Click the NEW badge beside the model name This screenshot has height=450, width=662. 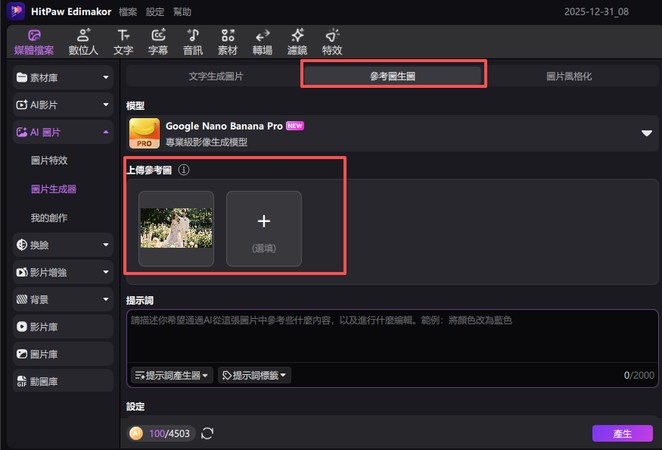[295, 126]
